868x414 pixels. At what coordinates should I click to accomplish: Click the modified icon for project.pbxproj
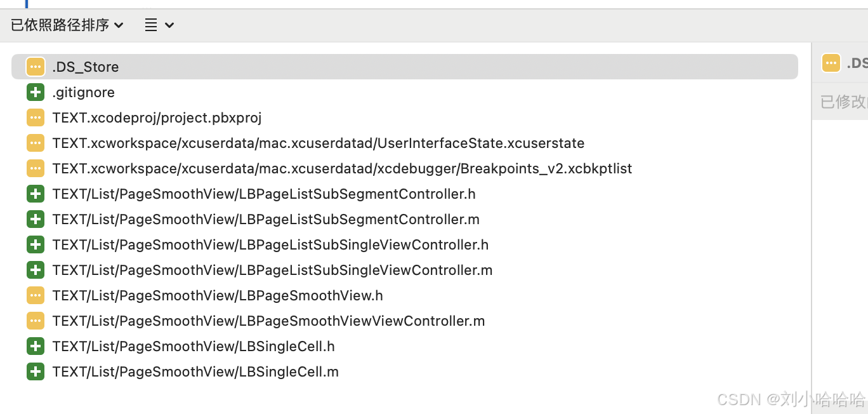click(36, 117)
